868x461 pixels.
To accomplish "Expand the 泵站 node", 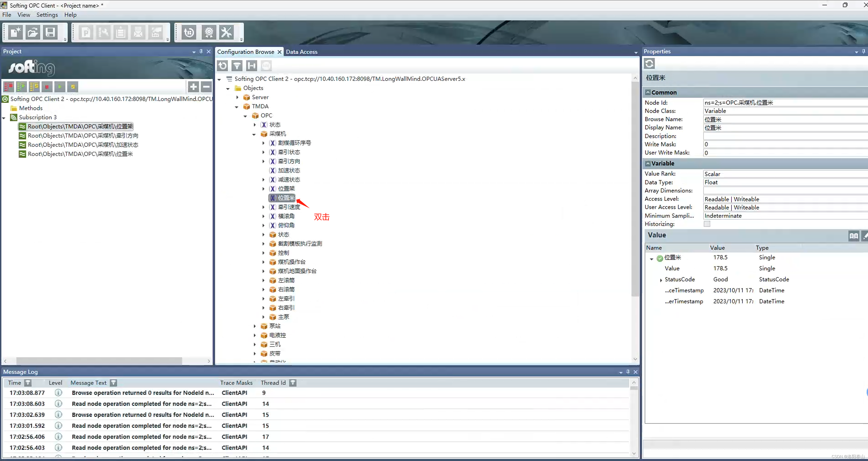I will coord(255,326).
